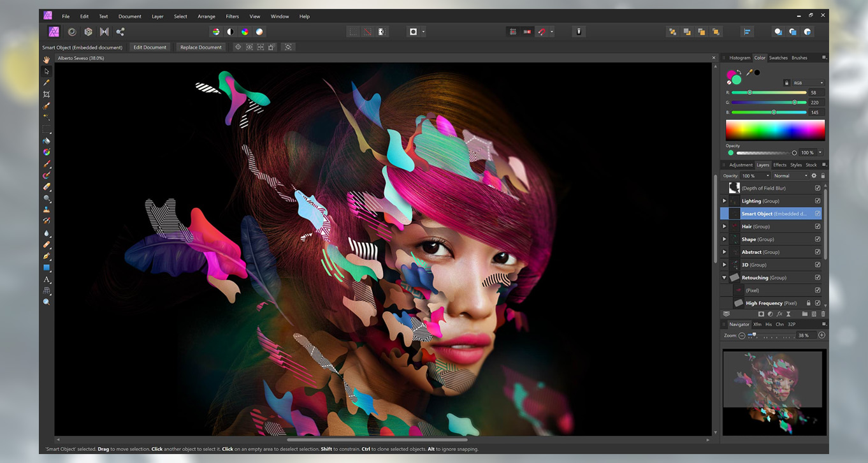Expand the Abstract group

(x=724, y=252)
